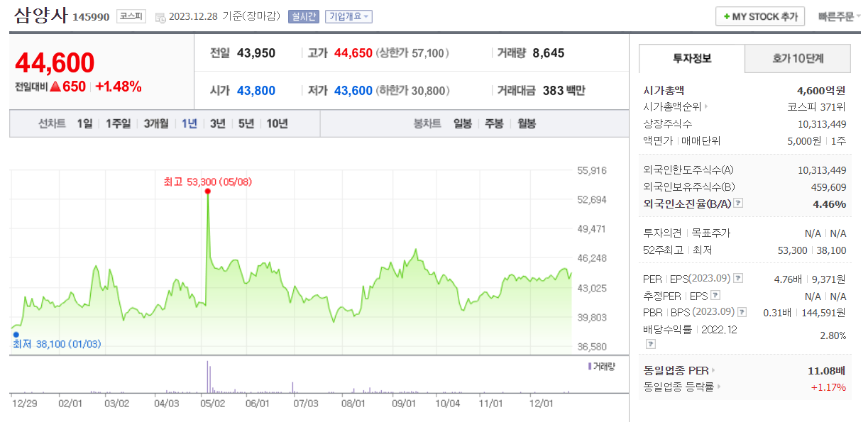Click the 고가 value 44,650
Screen dimensions: 868x422
353,53
